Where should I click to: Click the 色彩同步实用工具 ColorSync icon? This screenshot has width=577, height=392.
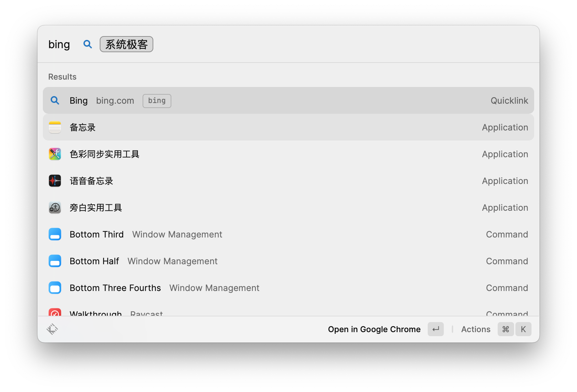coord(55,154)
